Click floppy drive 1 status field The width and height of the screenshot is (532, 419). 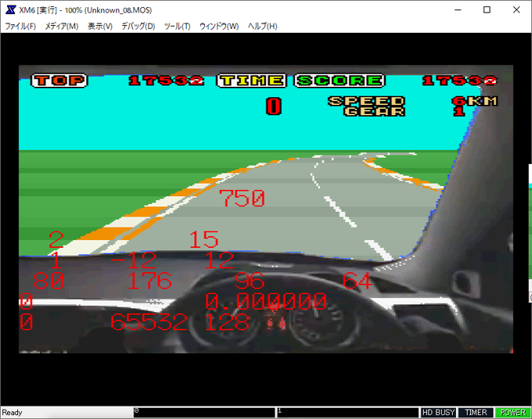348,412
